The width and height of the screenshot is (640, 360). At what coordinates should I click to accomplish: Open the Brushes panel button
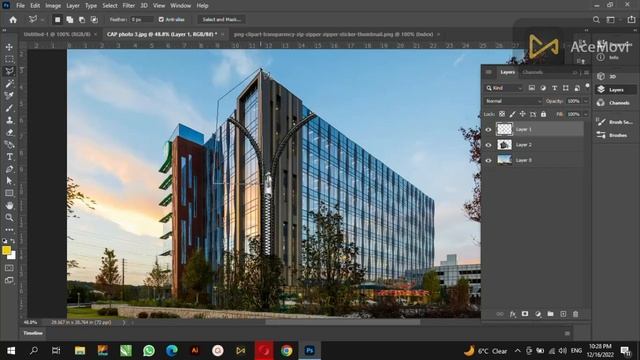[x=615, y=135]
